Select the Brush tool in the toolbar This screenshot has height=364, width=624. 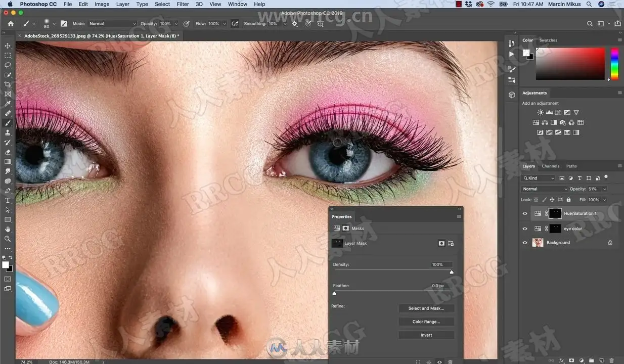coord(8,123)
